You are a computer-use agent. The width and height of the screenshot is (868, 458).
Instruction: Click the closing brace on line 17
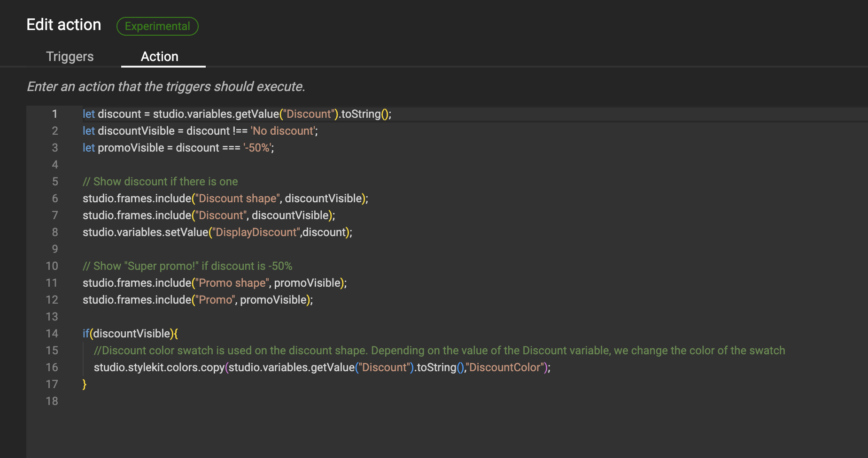[85, 384]
